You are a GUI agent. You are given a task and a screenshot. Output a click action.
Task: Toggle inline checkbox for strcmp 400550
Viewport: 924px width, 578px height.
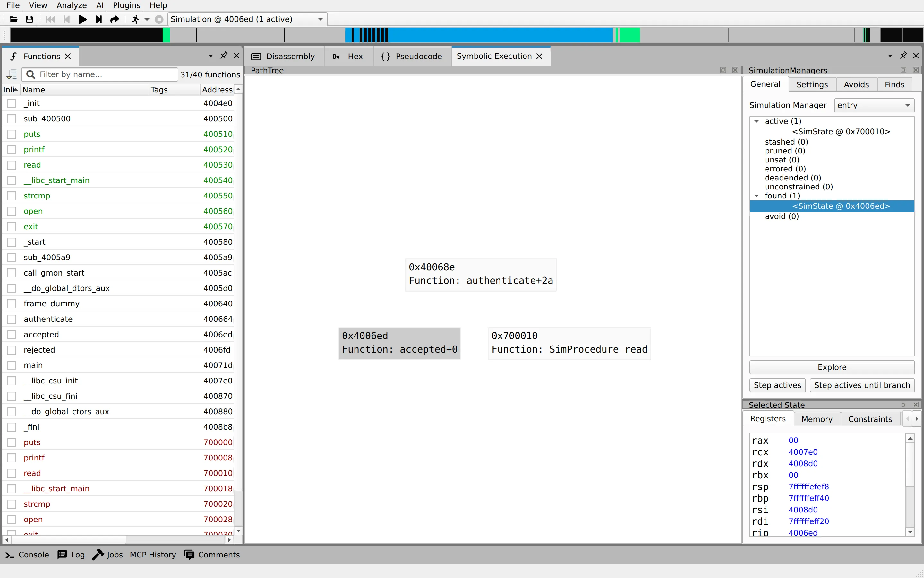(x=12, y=196)
